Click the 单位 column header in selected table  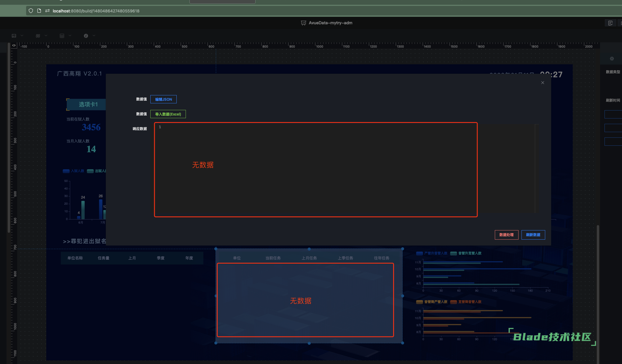point(237,258)
